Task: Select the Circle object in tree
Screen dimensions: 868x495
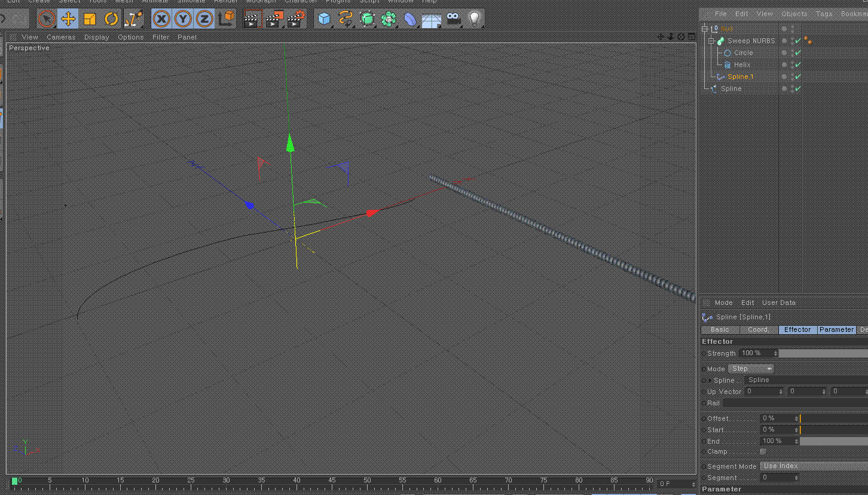Action: (x=743, y=53)
